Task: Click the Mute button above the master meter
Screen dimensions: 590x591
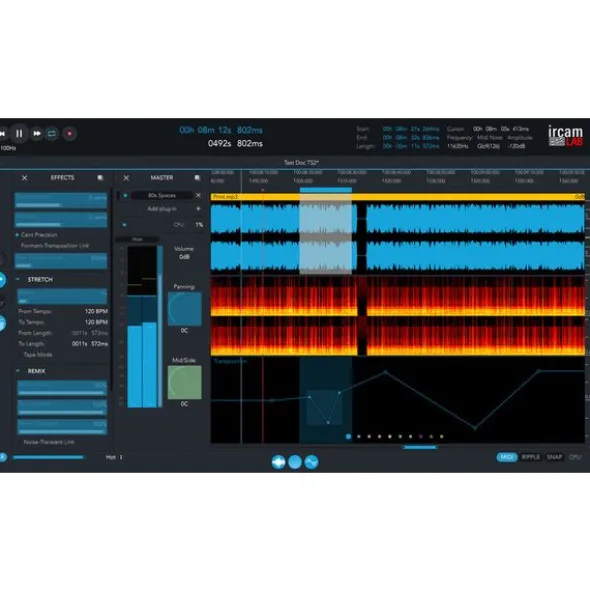Action: point(137,239)
